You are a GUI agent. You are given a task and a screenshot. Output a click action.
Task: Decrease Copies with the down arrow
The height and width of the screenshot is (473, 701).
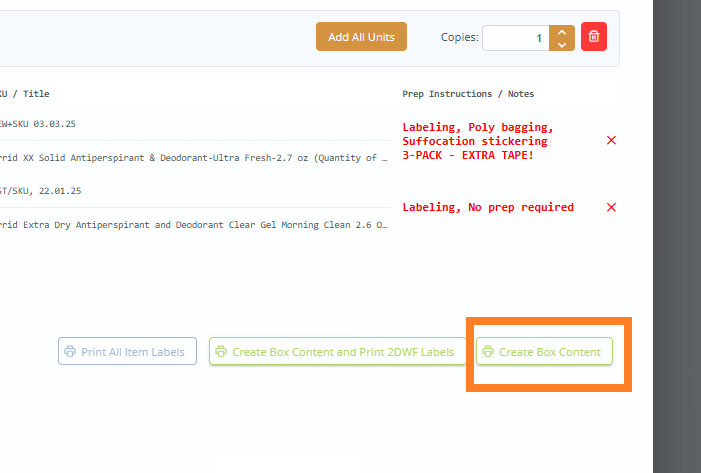tap(562, 45)
